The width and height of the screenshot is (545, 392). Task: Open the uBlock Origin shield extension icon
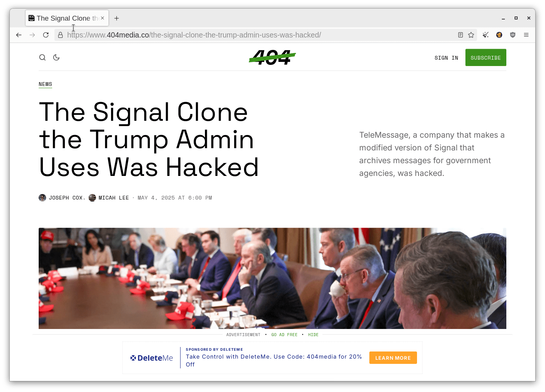tap(513, 35)
